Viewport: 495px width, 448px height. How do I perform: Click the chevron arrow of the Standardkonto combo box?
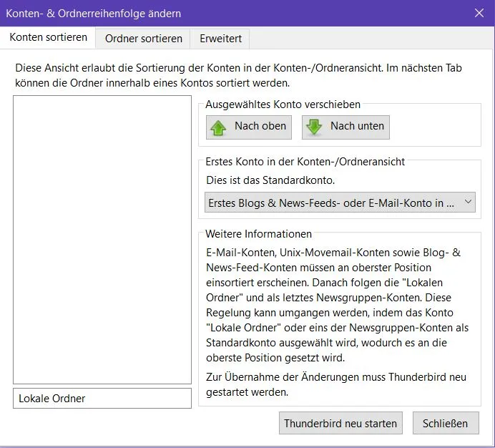pos(468,202)
